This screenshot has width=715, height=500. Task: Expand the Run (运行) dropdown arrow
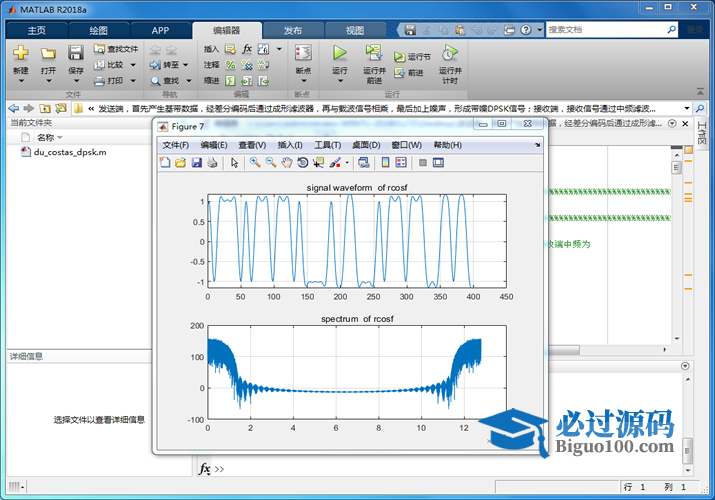340,81
